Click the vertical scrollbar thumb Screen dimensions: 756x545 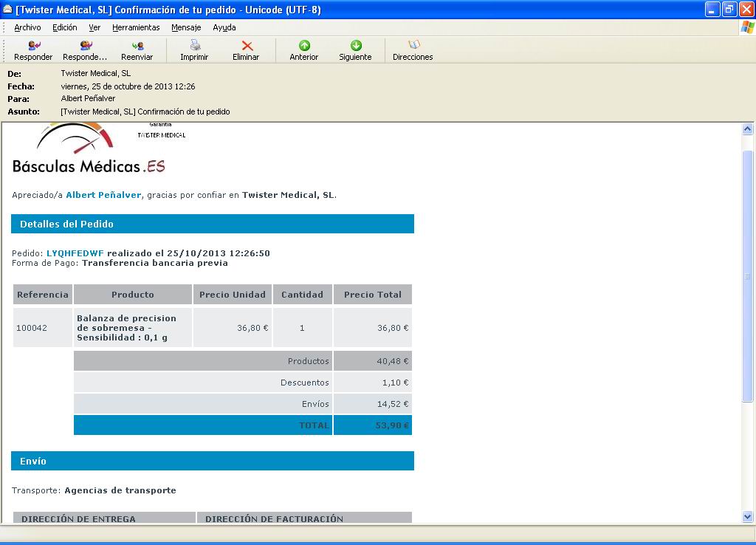click(747, 276)
